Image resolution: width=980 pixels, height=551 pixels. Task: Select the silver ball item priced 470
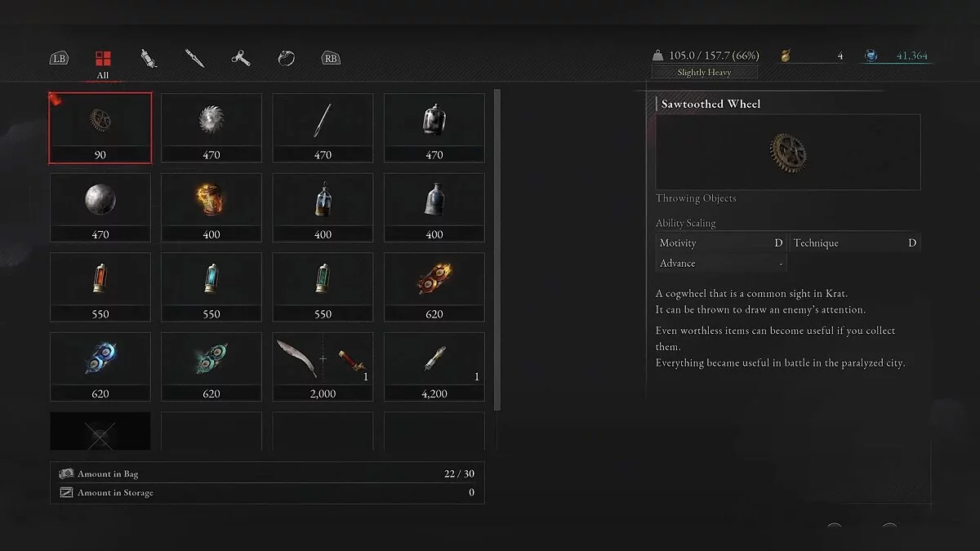click(100, 207)
